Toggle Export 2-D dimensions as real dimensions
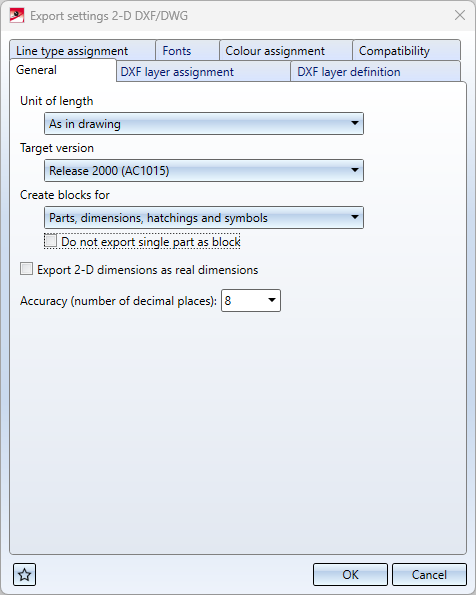 (x=26, y=269)
